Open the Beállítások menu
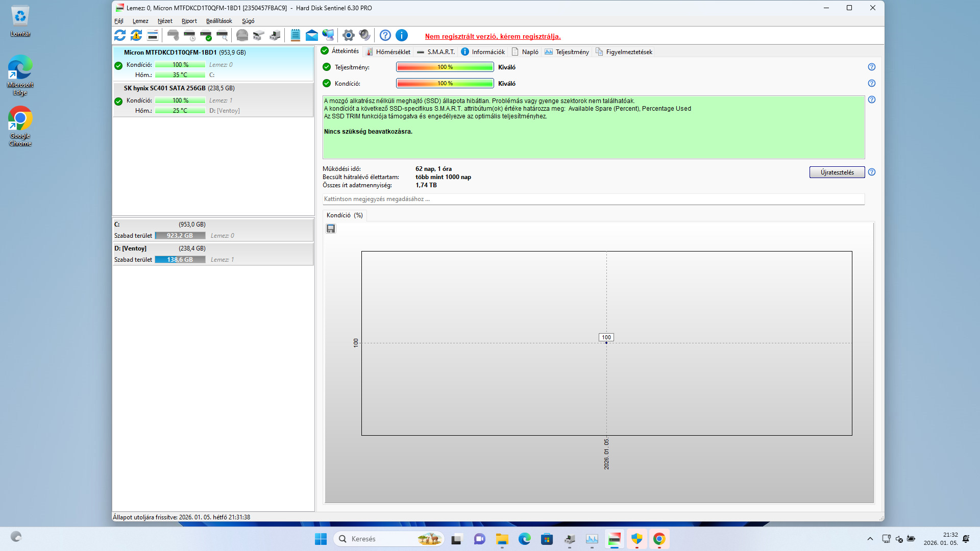The width and height of the screenshot is (980, 551). pos(219,21)
